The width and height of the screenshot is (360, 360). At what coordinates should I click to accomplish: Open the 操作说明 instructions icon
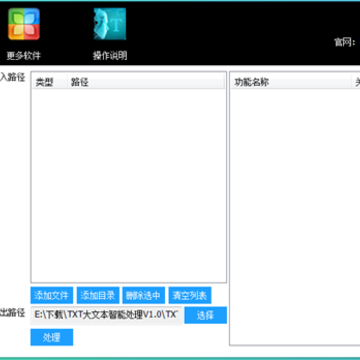(110, 24)
